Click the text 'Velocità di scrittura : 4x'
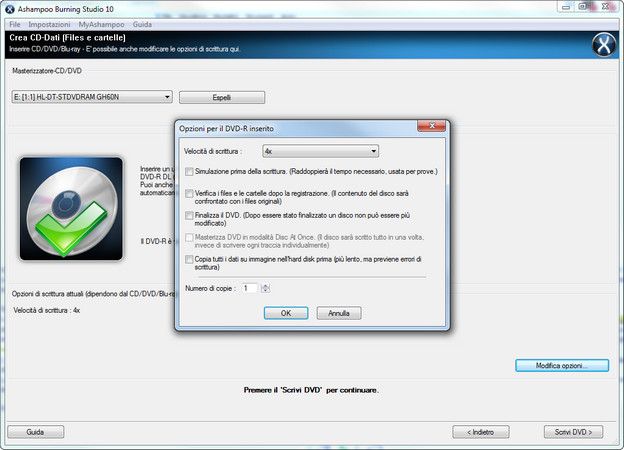 [47, 310]
